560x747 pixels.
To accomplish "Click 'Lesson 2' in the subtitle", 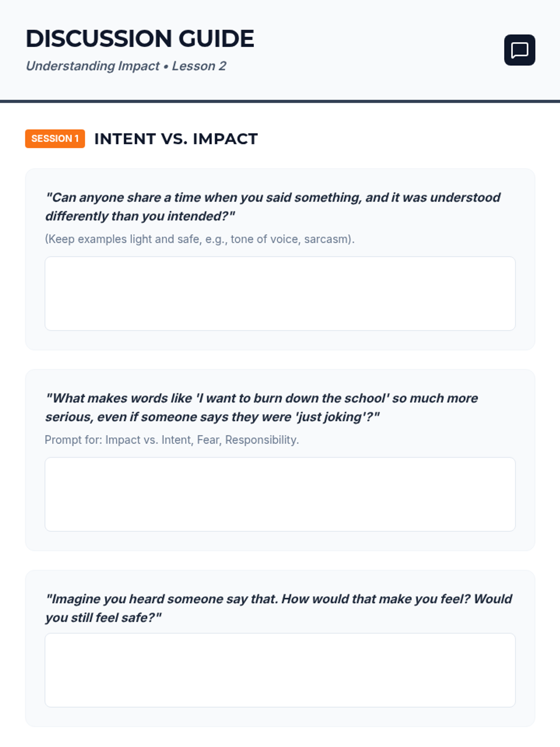I will (x=199, y=66).
